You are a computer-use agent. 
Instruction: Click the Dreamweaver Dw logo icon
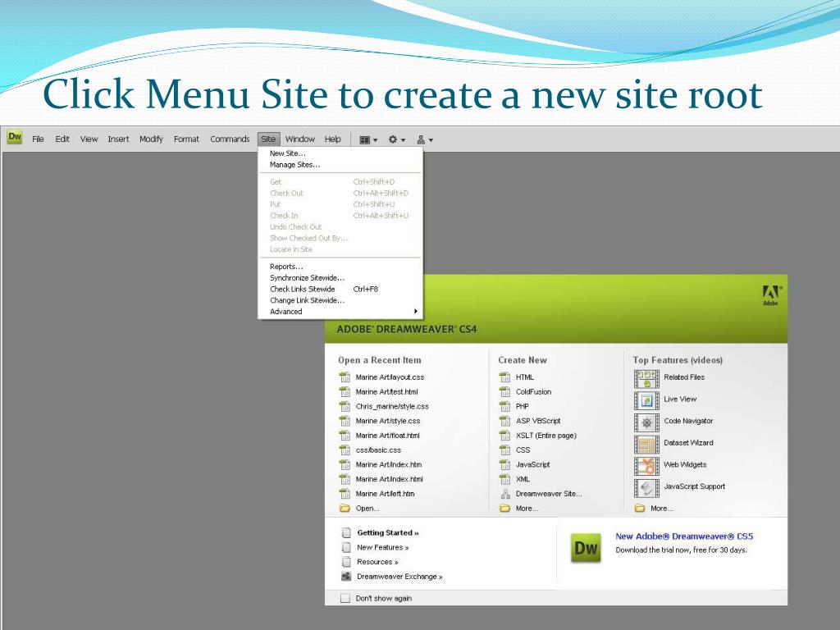(x=15, y=137)
